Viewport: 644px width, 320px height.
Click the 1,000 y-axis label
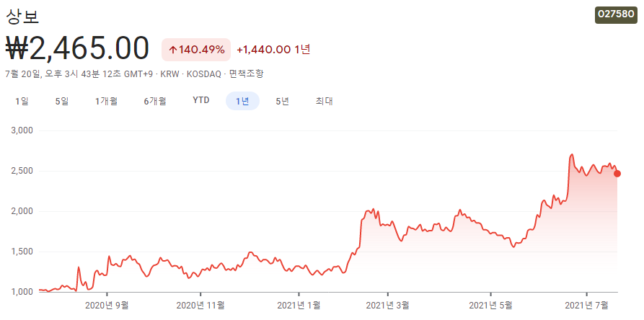click(23, 292)
